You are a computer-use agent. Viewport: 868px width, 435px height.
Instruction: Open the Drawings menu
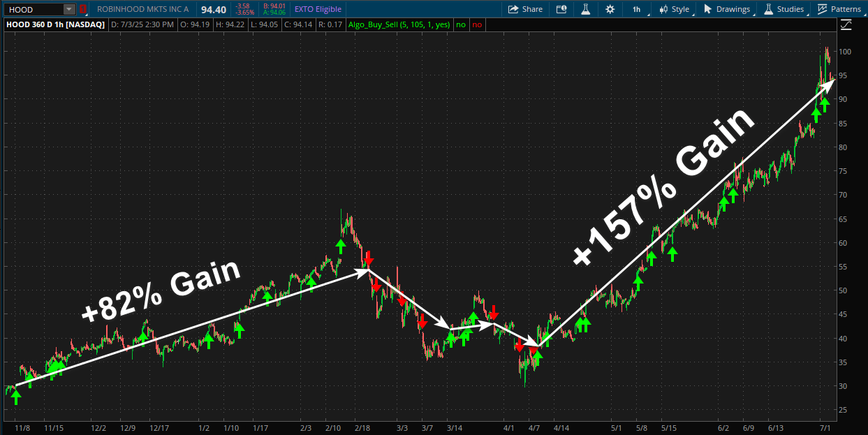726,9
